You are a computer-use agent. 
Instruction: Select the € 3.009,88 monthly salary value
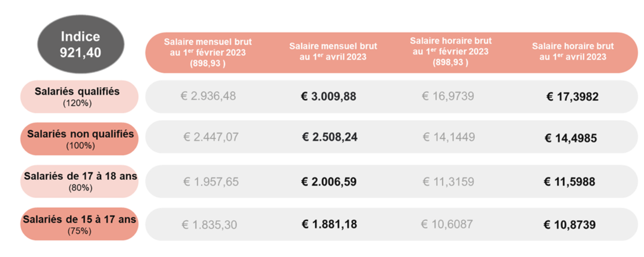tap(328, 97)
